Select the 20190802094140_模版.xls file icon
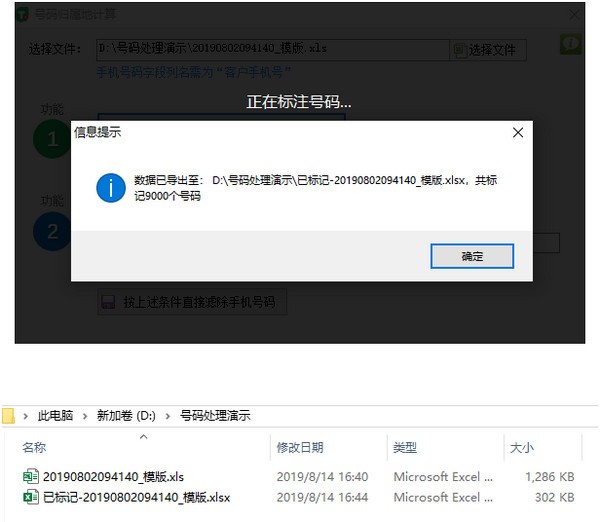This screenshot has width=600, height=522. 30,477
